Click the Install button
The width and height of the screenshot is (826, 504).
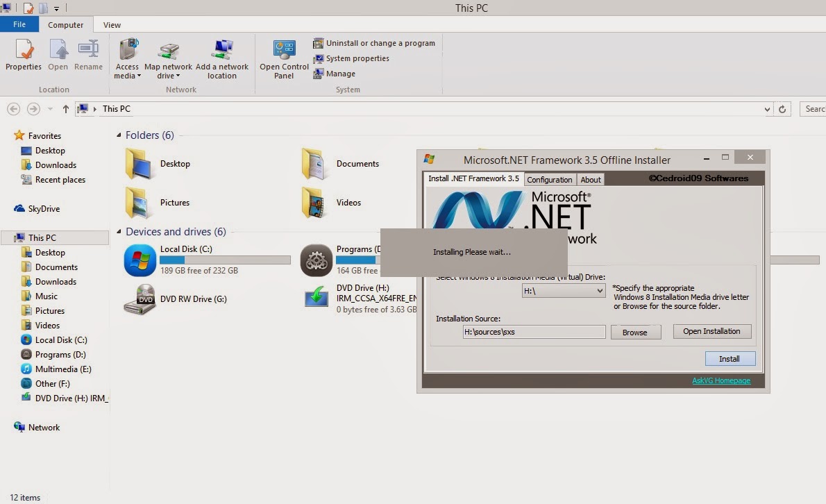730,359
